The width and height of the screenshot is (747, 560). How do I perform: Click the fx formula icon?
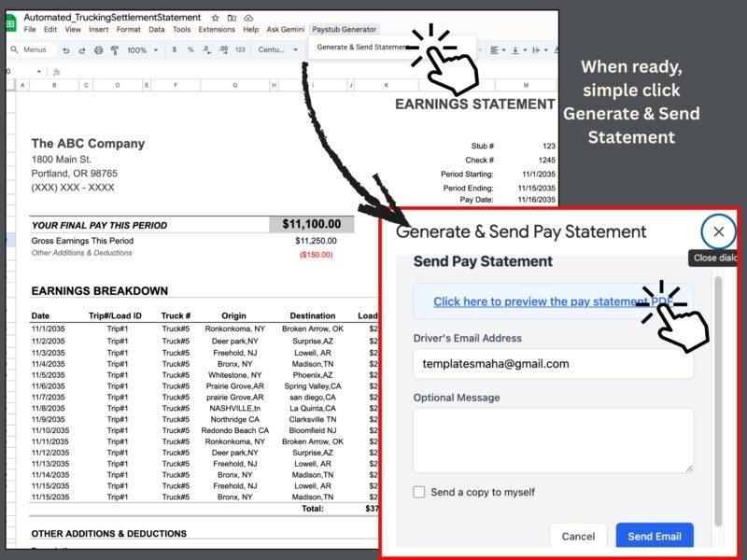click(x=57, y=72)
